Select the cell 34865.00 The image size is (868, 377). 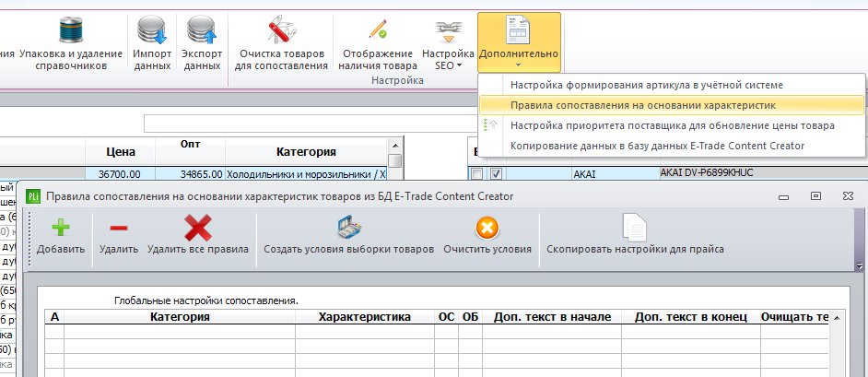point(191,174)
